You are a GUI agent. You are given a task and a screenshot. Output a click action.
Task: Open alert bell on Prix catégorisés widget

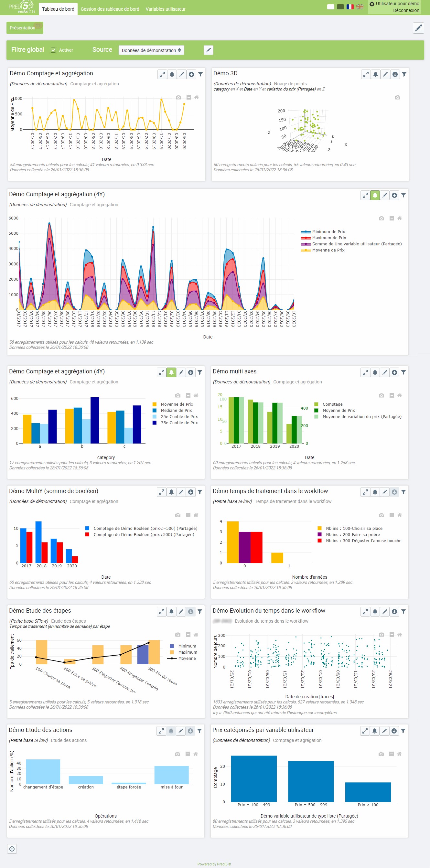374,731
